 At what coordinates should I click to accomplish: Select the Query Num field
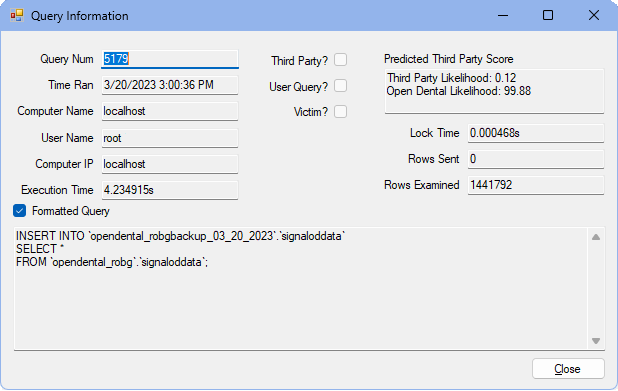(170, 59)
